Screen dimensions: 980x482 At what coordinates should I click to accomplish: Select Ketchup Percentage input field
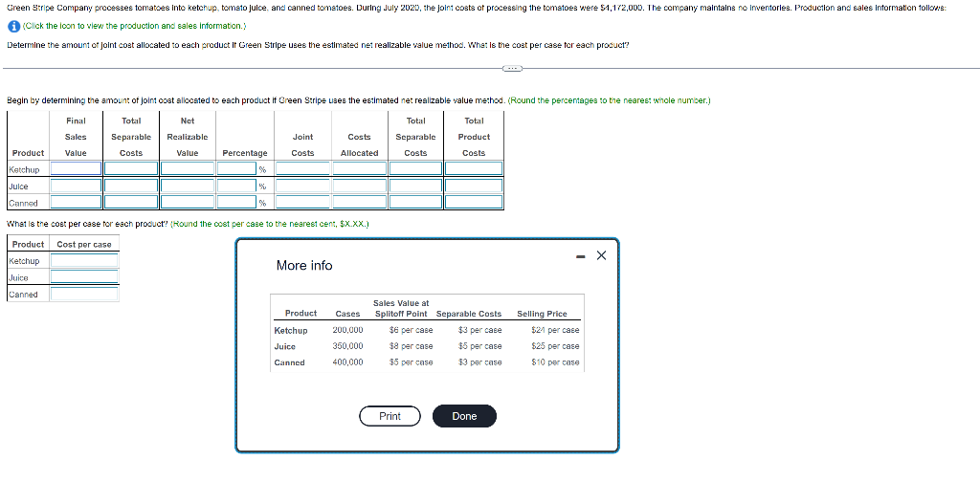point(237,168)
